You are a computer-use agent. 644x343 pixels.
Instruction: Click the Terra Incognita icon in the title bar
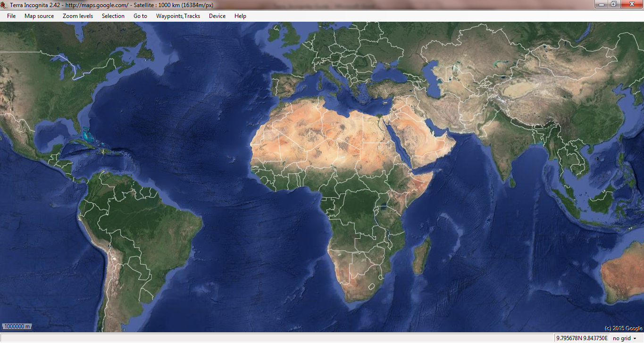coord(5,4)
